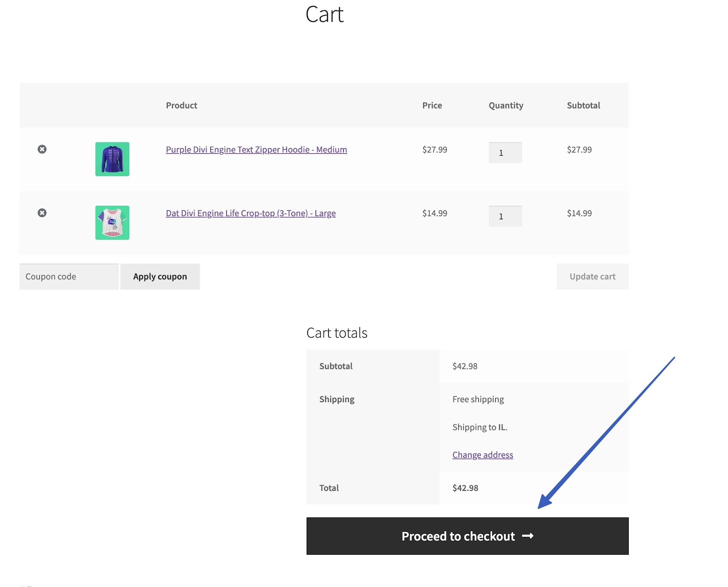
Task: Click the Product column header
Action: pyautogui.click(x=181, y=105)
